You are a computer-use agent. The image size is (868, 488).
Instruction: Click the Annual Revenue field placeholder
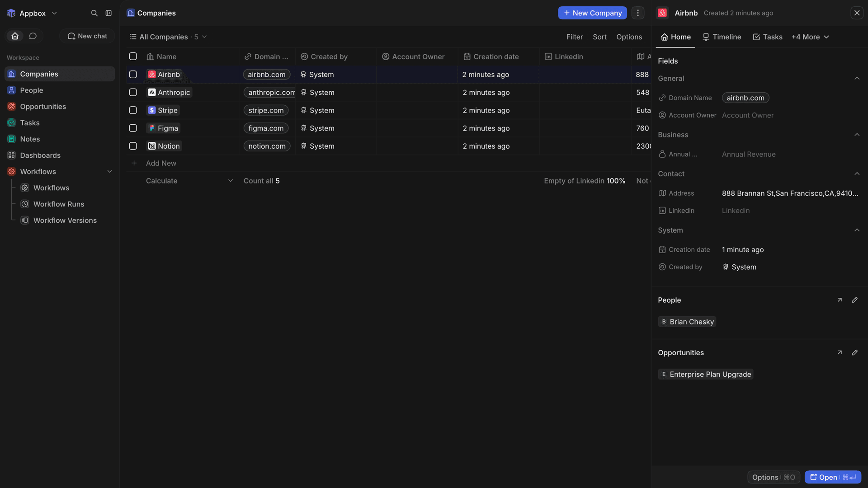749,155
